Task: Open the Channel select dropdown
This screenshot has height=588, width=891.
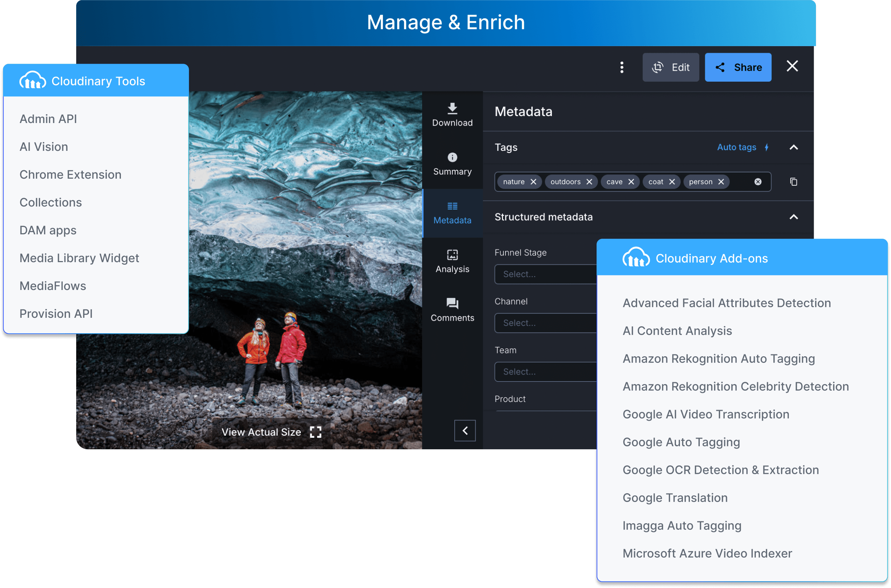Action: pyautogui.click(x=546, y=323)
